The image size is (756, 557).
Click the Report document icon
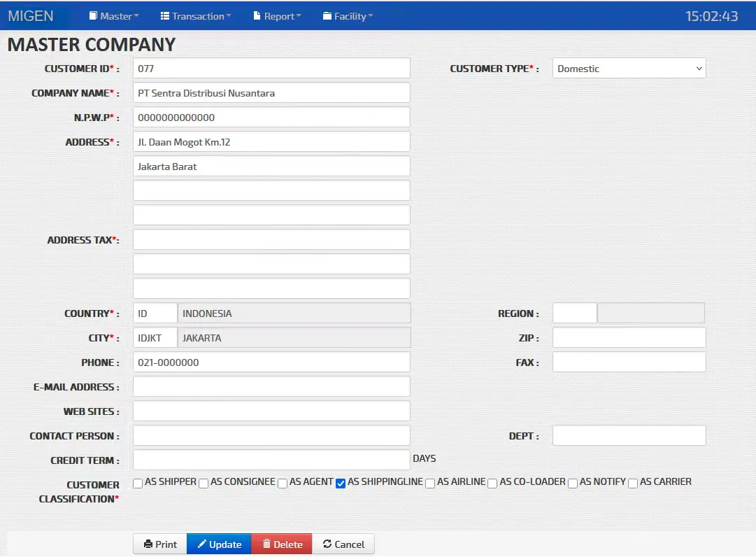click(x=257, y=16)
